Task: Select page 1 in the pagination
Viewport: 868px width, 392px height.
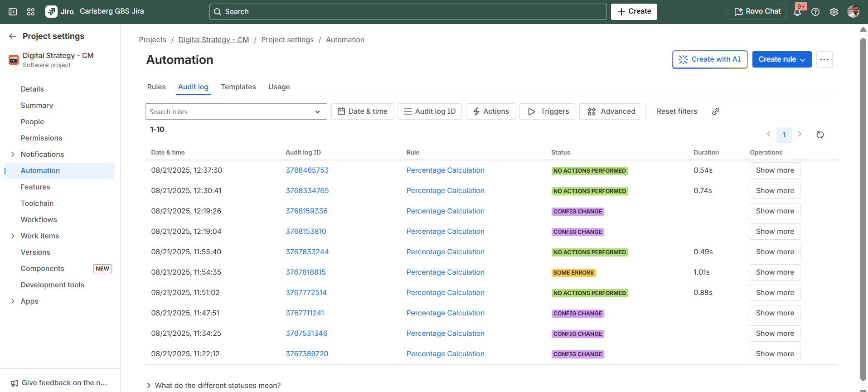Action: 784,135
